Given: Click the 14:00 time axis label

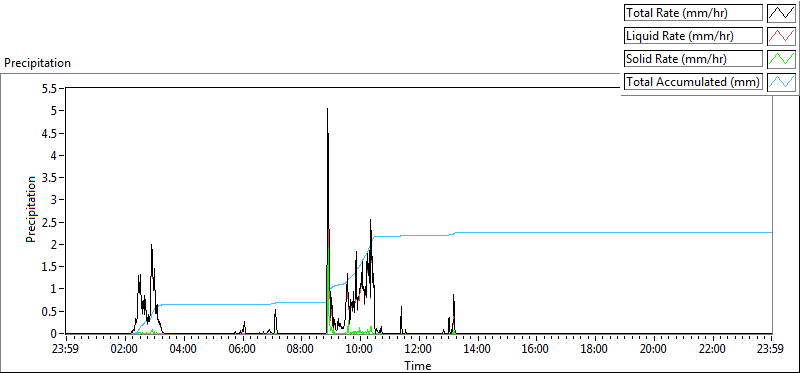Looking at the screenshot, I should 478,350.
